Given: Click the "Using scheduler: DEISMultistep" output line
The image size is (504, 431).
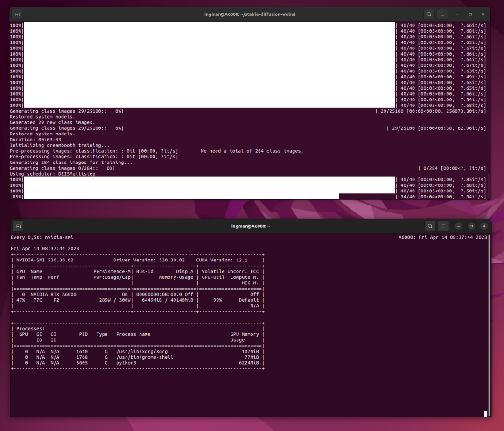Looking at the screenshot, I should pyautogui.click(x=52, y=174).
